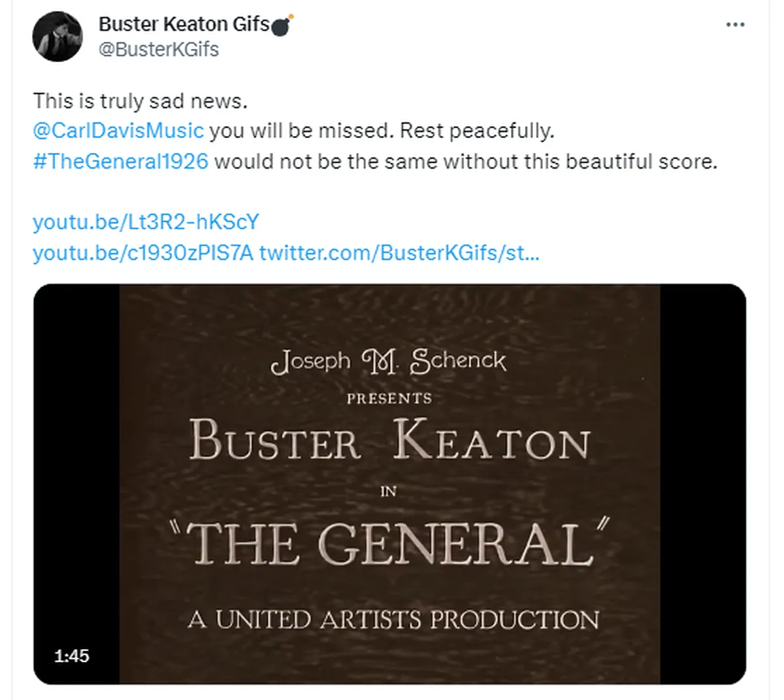Open the youtu.be/Lt3R2-hKScY link

[x=145, y=222]
